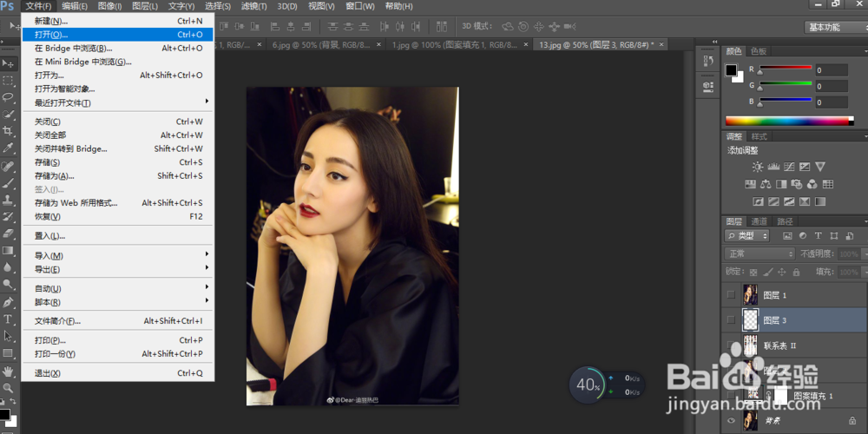Open the 滤镜(T) menu
The width and height of the screenshot is (868, 434).
point(254,6)
